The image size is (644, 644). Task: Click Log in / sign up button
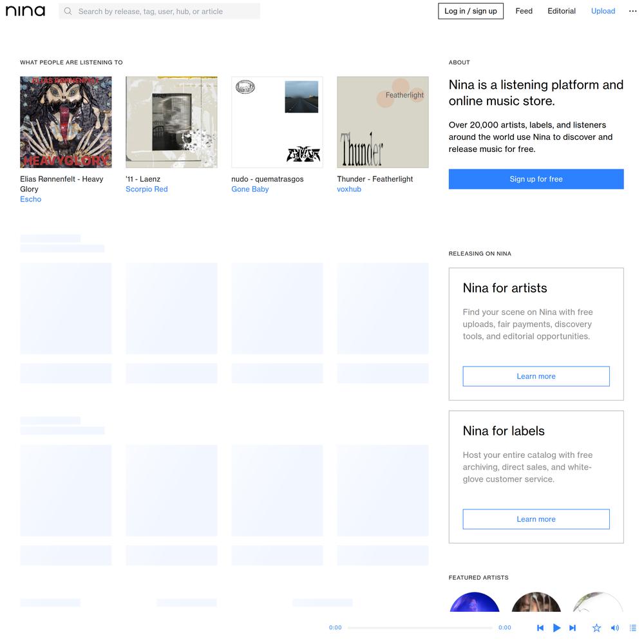coord(471,11)
